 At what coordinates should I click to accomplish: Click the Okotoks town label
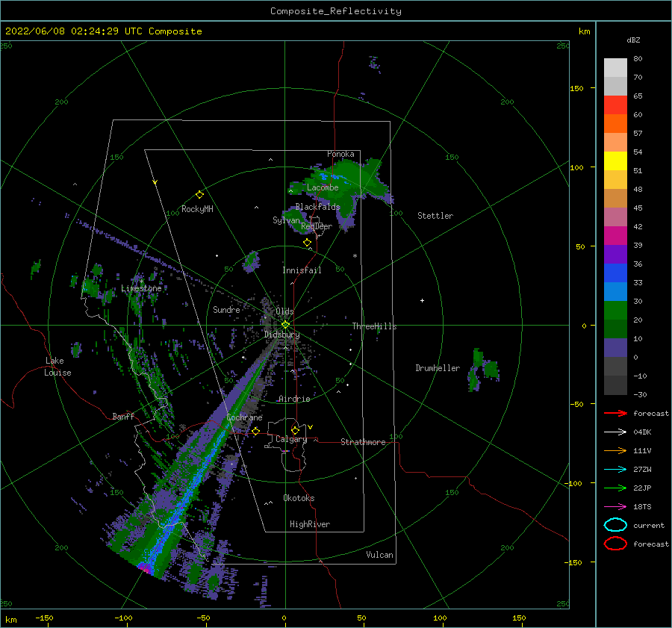(299, 498)
